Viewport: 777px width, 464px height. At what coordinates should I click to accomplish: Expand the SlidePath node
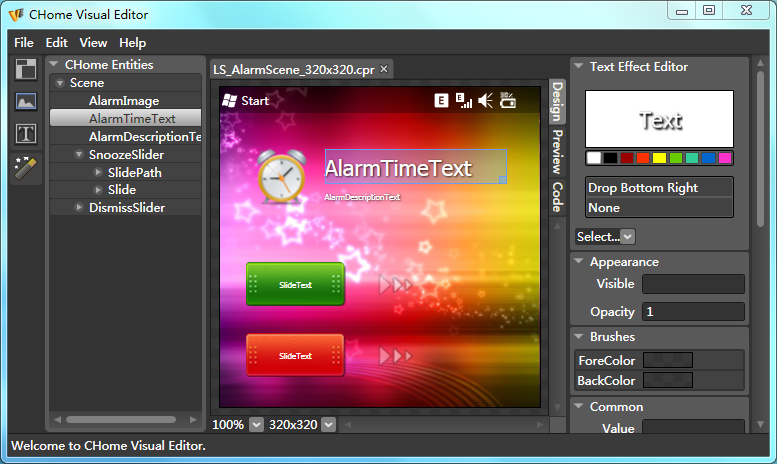click(98, 173)
